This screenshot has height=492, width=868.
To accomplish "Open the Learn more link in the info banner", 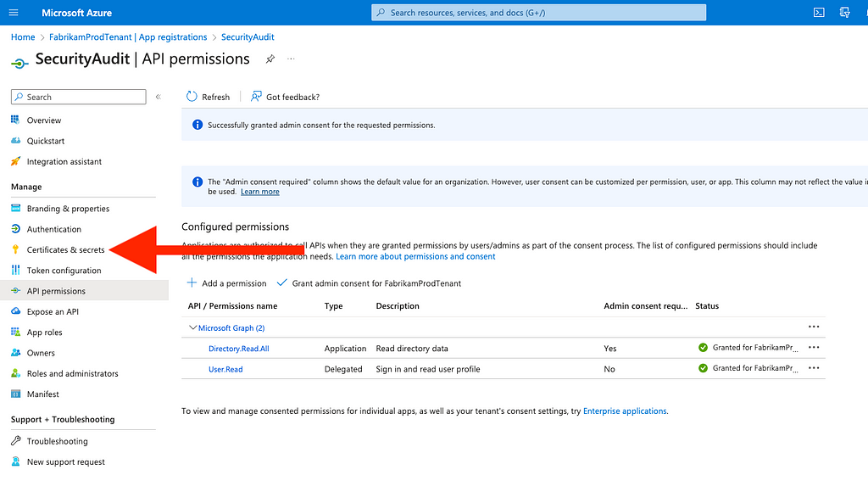I will pyautogui.click(x=260, y=192).
